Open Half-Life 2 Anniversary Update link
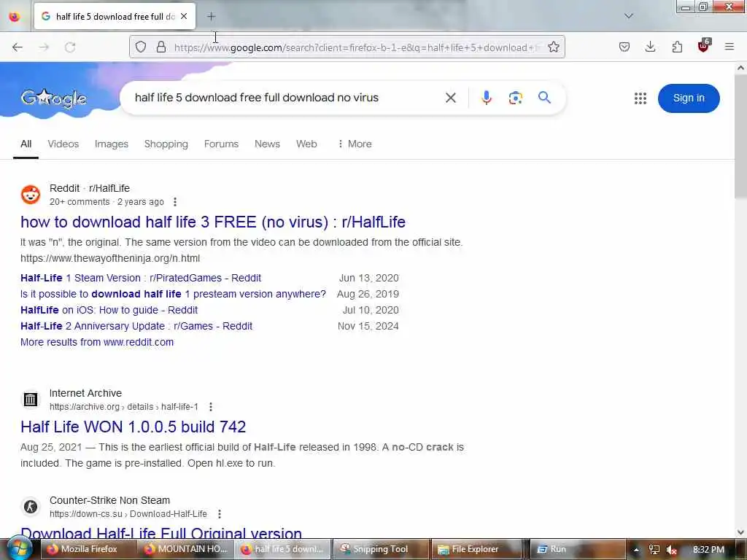The height and width of the screenshot is (560, 747). (x=136, y=326)
